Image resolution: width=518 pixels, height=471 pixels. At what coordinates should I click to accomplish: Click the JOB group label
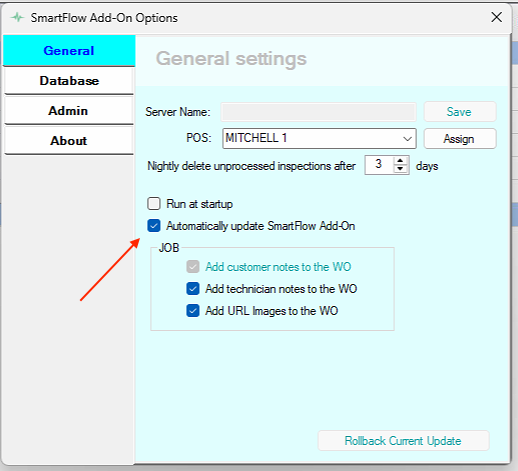169,248
